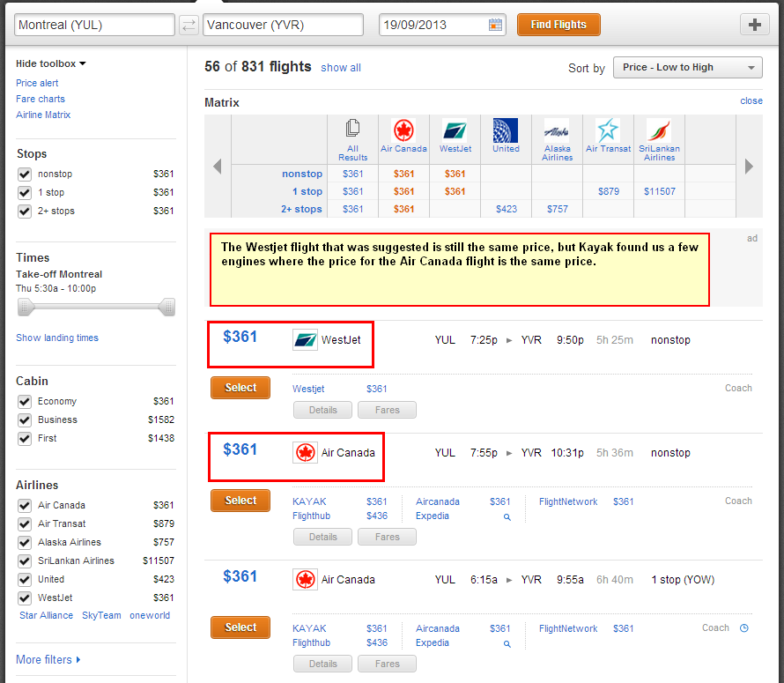Uncheck the First cabin filter
The image size is (784, 683).
pos(25,438)
